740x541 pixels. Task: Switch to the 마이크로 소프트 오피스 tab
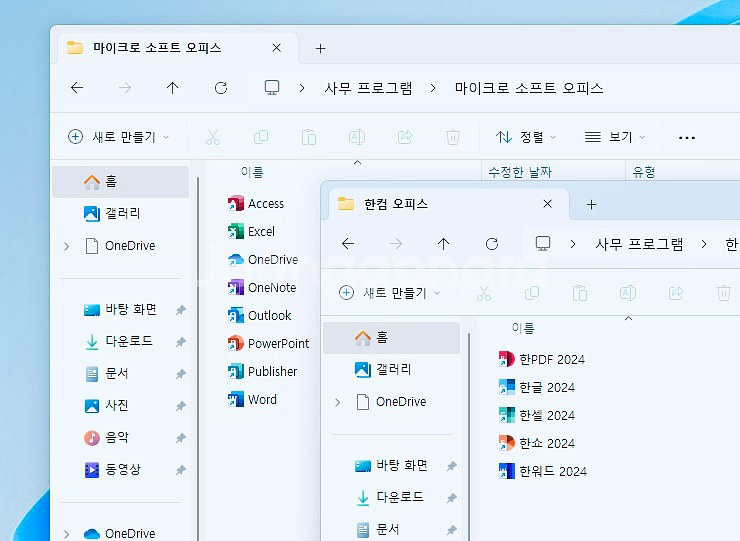157,48
